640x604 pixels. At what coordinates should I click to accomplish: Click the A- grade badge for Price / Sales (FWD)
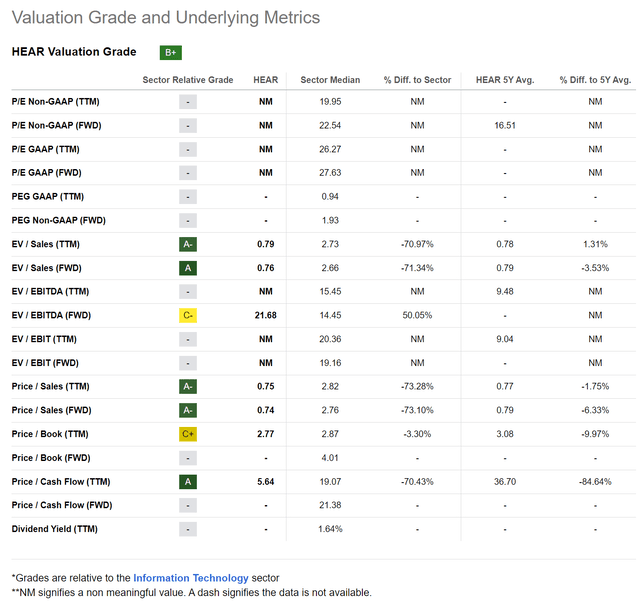pyautogui.click(x=188, y=410)
